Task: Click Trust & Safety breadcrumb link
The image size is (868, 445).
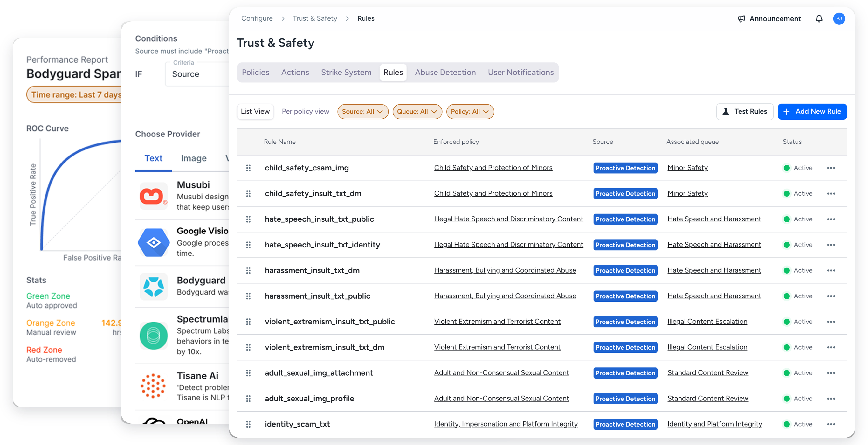Action: tap(315, 18)
